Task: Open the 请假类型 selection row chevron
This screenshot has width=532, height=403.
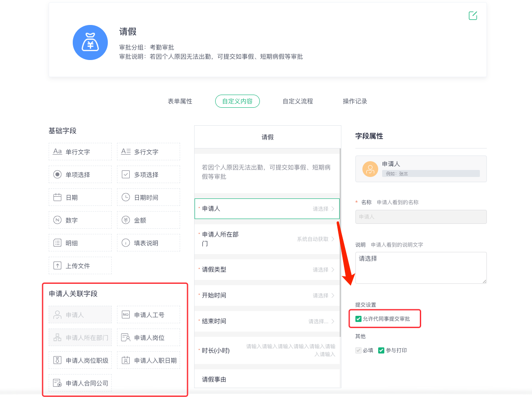Action: pyautogui.click(x=333, y=270)
